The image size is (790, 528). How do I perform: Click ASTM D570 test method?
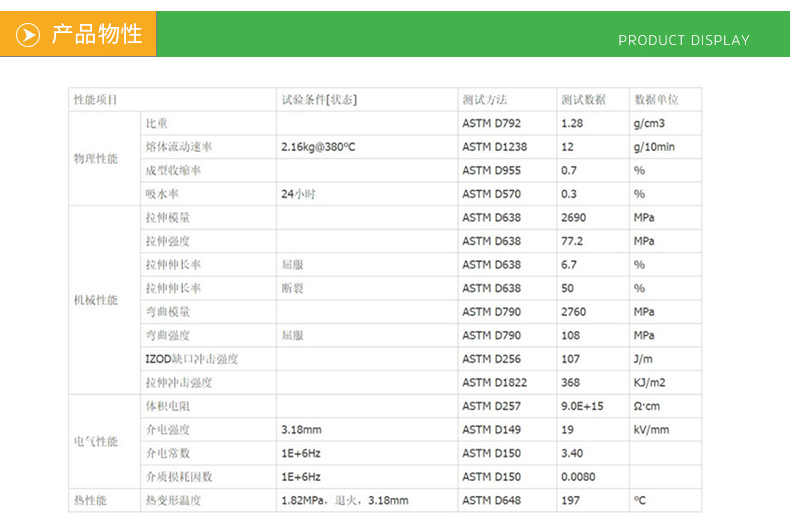[x=491, y=194]
